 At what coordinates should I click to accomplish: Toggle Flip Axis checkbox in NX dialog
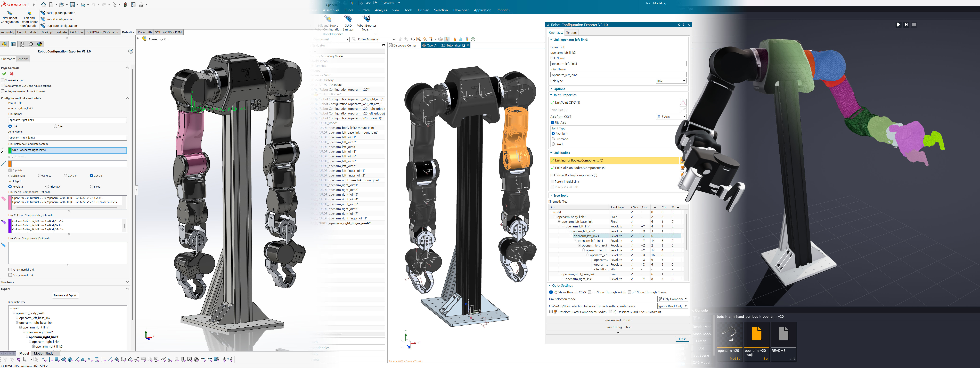(552, 123)
